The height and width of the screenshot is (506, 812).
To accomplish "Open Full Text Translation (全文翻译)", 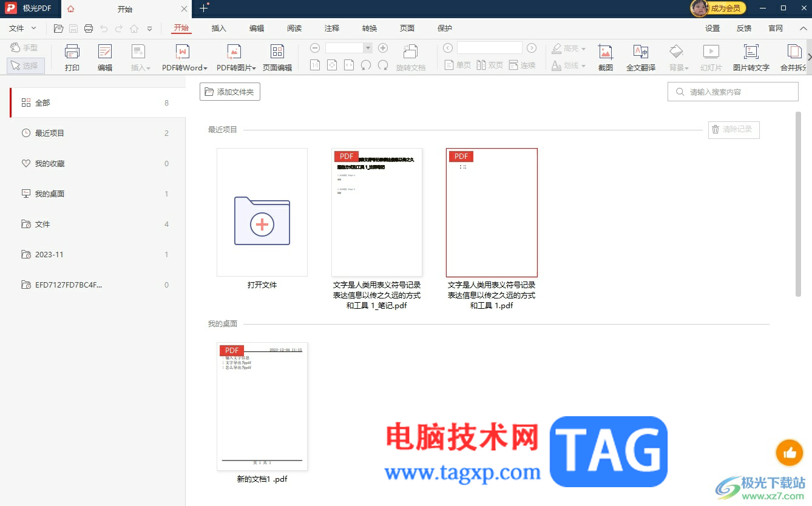I will coord(641,58).
